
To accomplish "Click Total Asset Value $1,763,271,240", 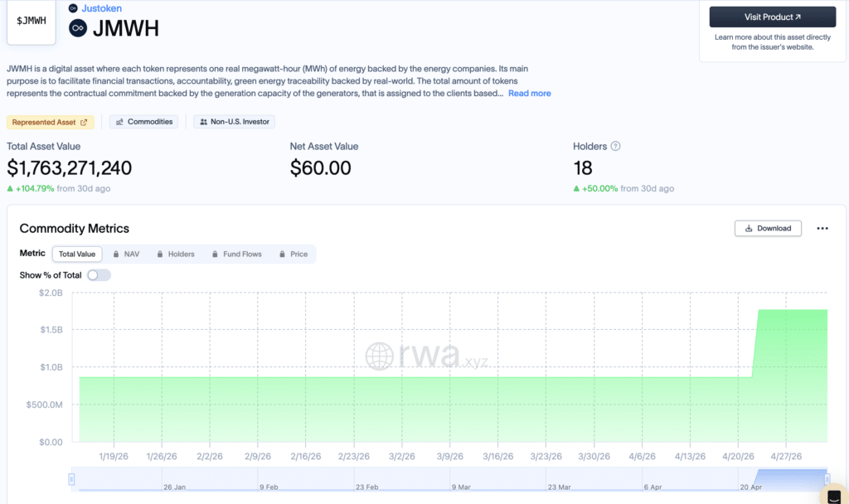I will point(70,167).
